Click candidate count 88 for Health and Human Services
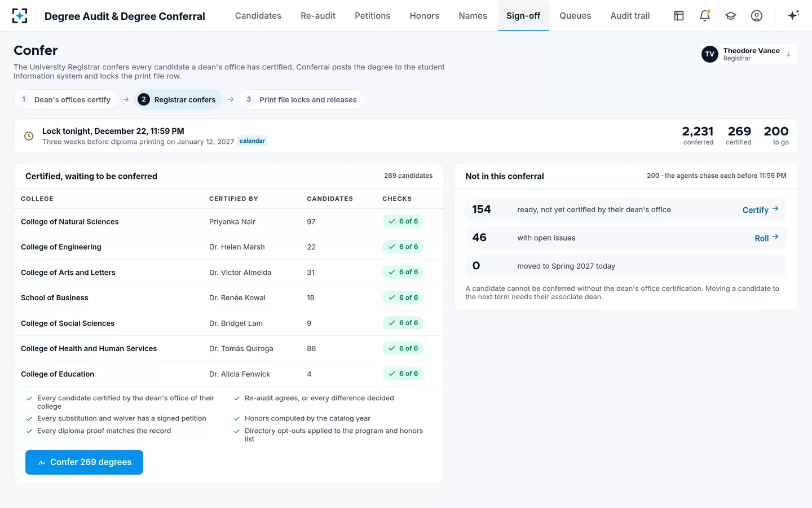This screenshot has width=812, height=508. coord(311,349)
